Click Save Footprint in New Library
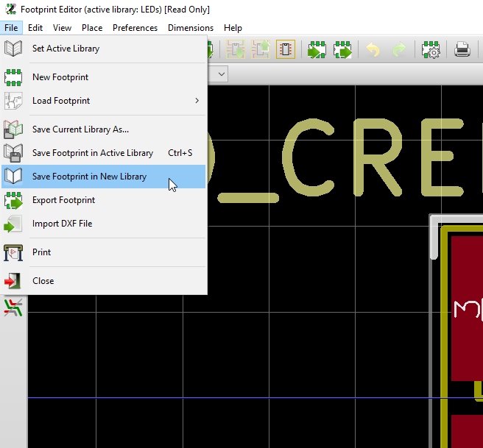The width and height of the screenshot is (483, 448). pyautogui.click(x=104, y=177)
